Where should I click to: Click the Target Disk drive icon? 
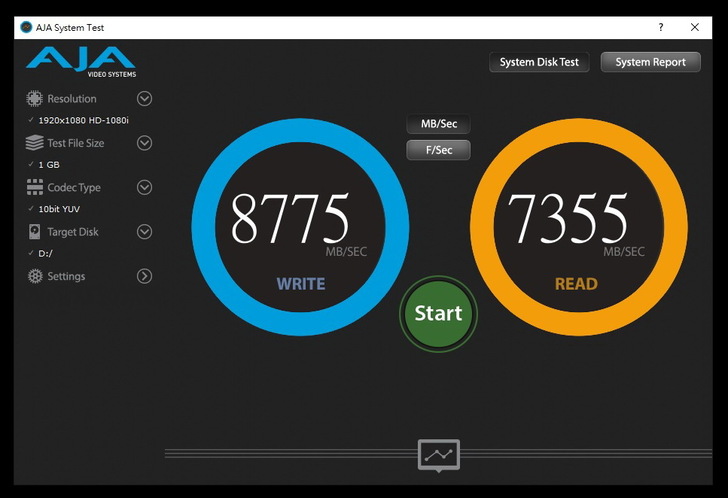[34, 232]
